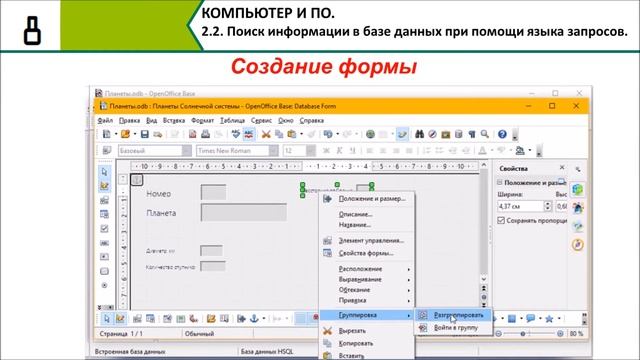Click the Callouts shape icon in the bottom toolbar
Image resolution: width=640 pixels, height=360 pixels.
click(x=531, y=318)
